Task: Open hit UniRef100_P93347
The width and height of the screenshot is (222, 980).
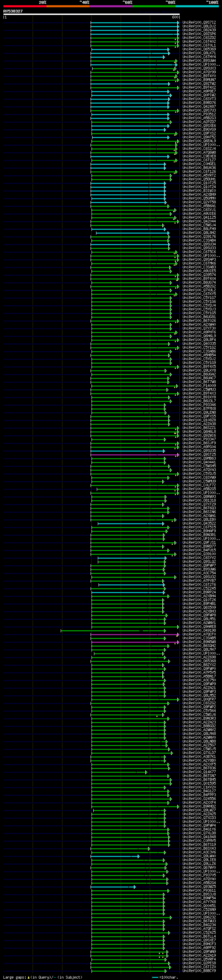Action: pyautogui.click(x=199, y=439)
